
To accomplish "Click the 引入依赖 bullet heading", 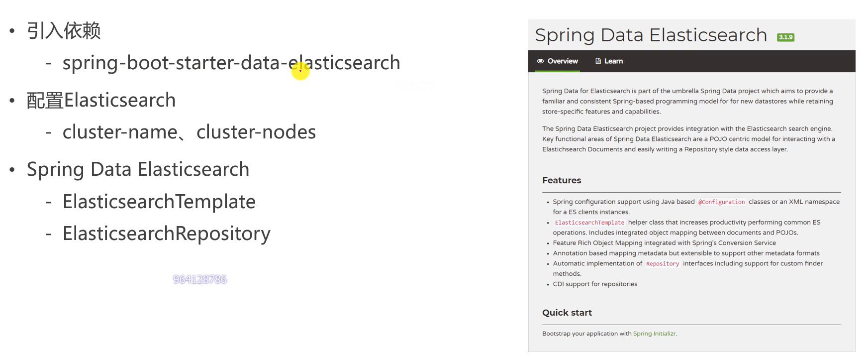I will tap(64, 31).
